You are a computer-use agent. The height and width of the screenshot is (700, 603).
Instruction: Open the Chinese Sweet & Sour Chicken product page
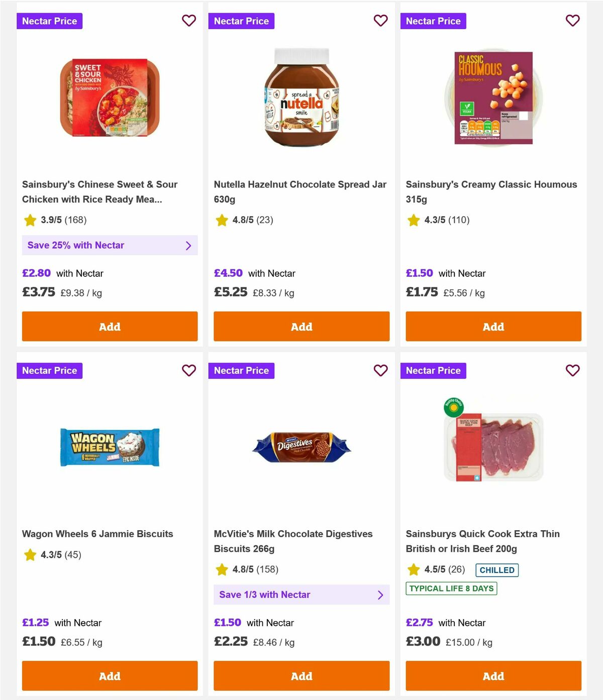(x=100, y=191)
